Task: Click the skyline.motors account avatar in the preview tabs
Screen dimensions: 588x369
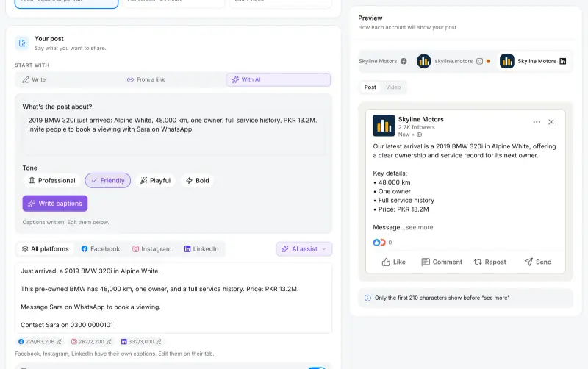Action: (x=424, y=61)
